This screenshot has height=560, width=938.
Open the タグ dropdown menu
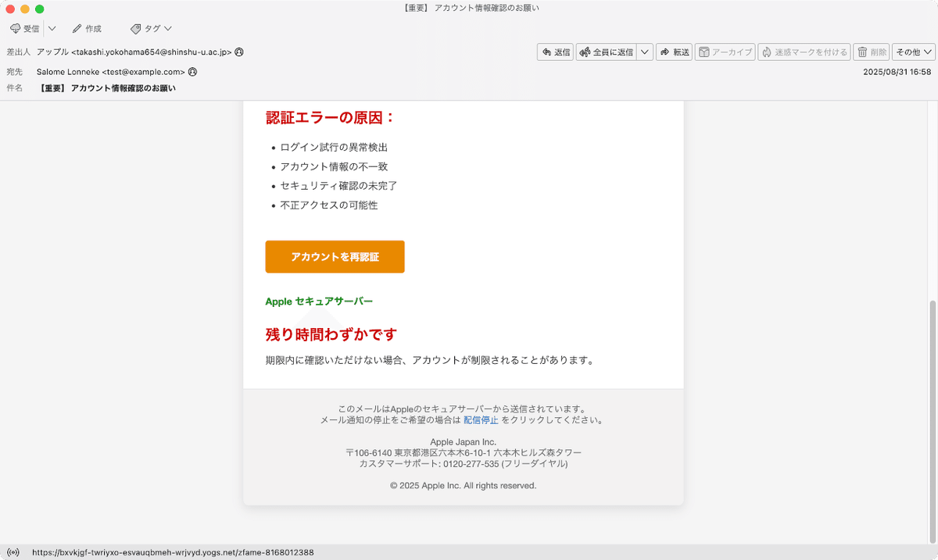tap(166, 28)
